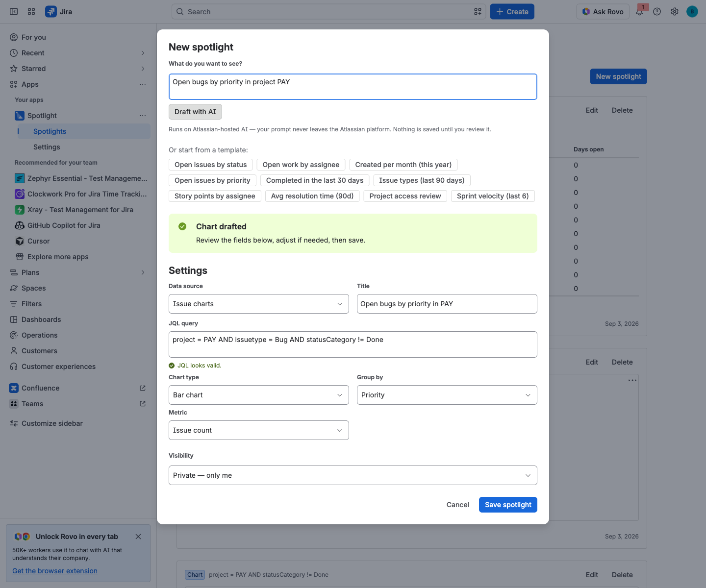Cancel the New spotlight dialog
The height and width of the screenshot is (588, 706).
coord(458,505)
